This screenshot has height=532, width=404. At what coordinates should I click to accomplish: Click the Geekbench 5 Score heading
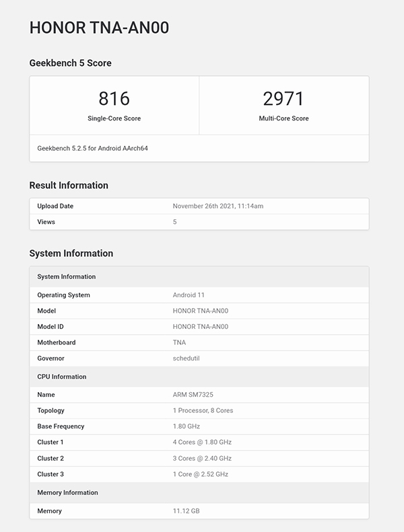70,63
